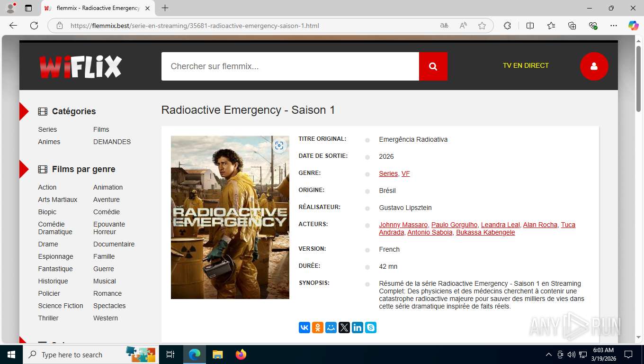Select Thriller genre
Screen dimensions: 644x364
click(48, 318)
